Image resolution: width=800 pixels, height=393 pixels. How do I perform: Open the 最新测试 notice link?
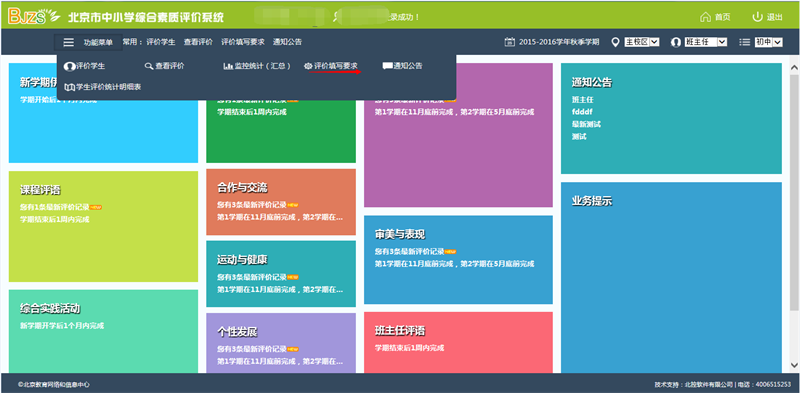[x=579, y=124]
